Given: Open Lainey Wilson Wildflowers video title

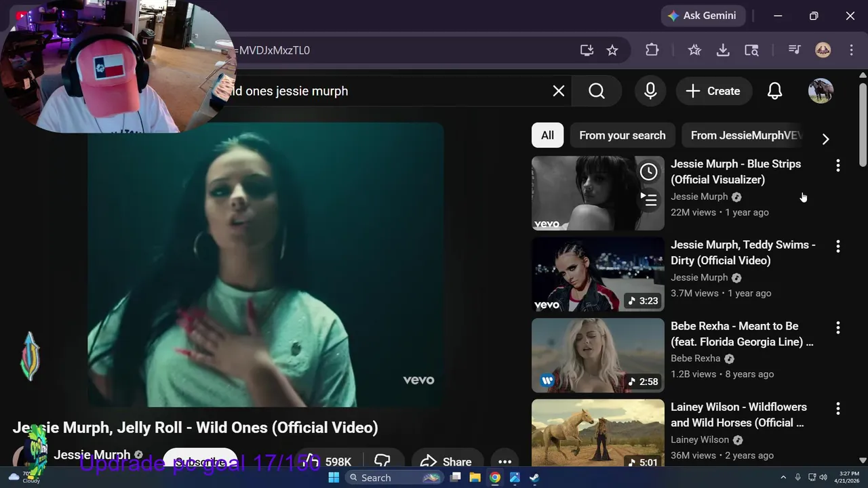Looking at the screenshot, I should tap(738, 414).
